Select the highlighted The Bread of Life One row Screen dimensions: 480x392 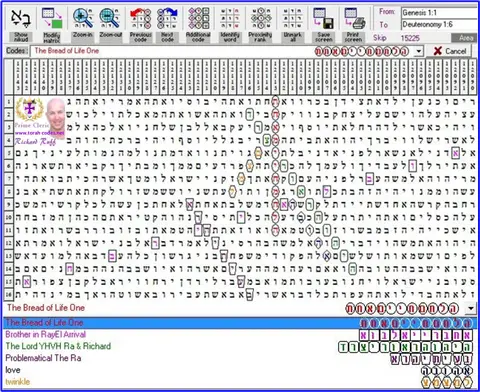point(240,323)
